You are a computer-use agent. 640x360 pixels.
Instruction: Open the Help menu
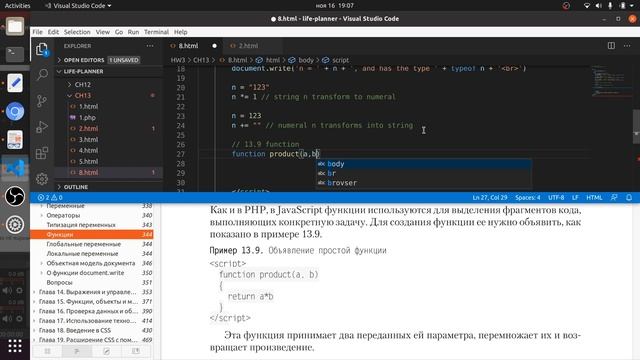180,32
